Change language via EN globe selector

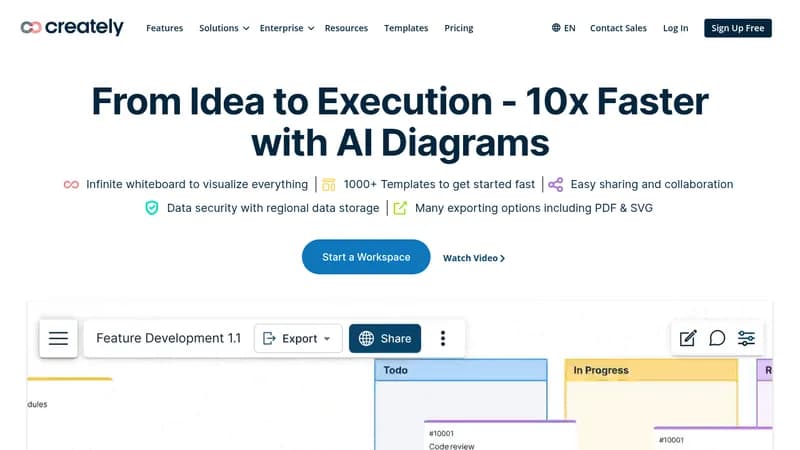pyautogui.click(x=563, y=28)
